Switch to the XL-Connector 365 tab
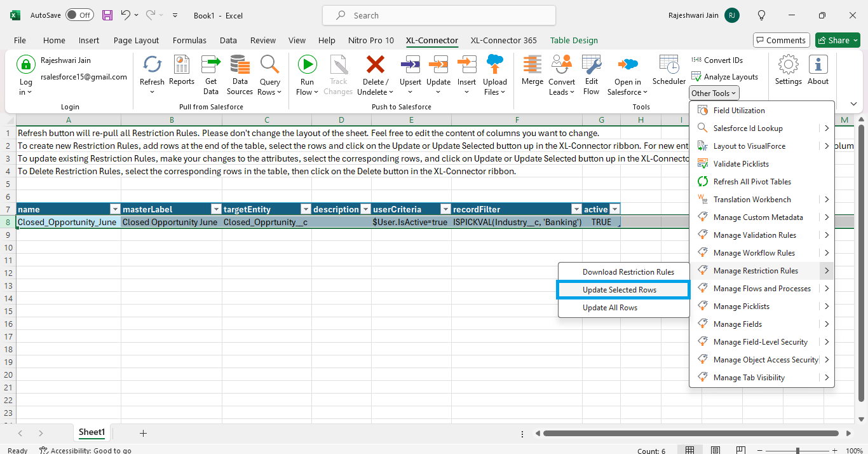 click(504, 40)
